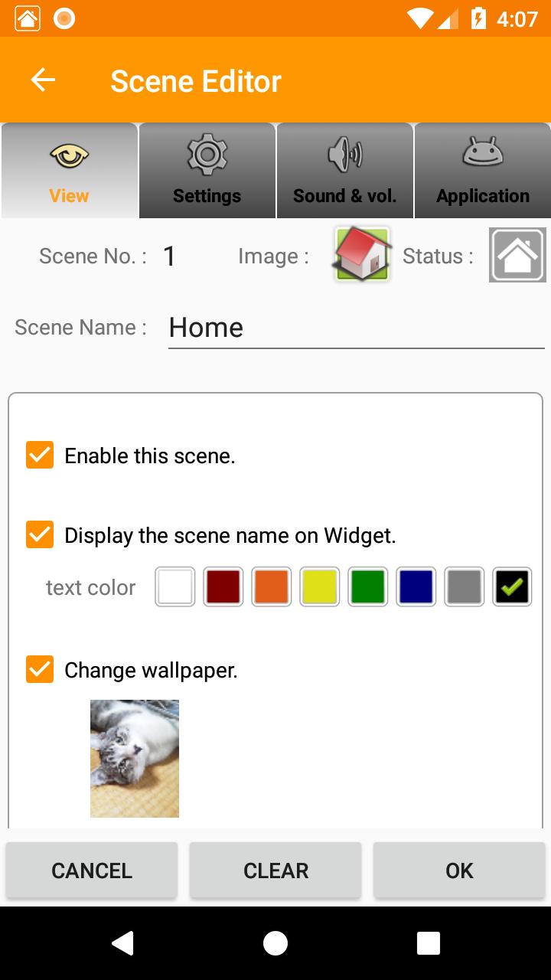Image resolution: width=551 pixels, height=980 pixels.
Task: Uncheck Enable this scene checkbox
Action: [x=40, y=455]
